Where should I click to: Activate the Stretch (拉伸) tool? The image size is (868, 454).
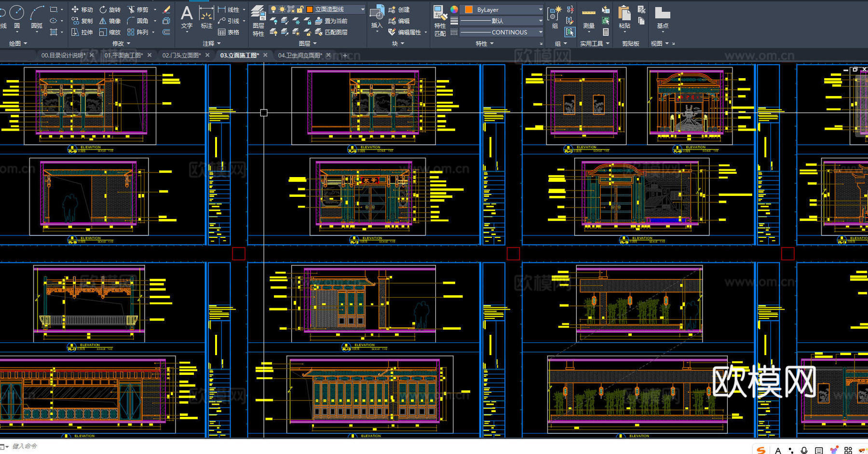(82, 32)
